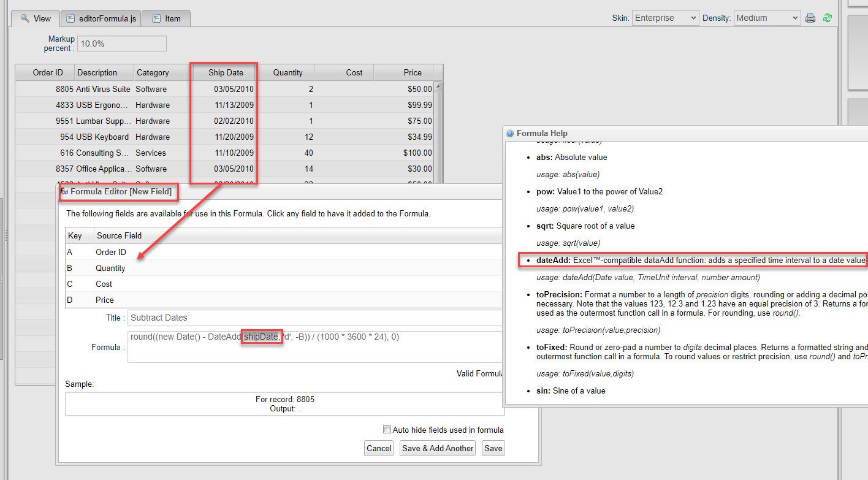This screenshot has width=868, height=480.
Task: Switch to the Item tab
Action: point(166,18)
